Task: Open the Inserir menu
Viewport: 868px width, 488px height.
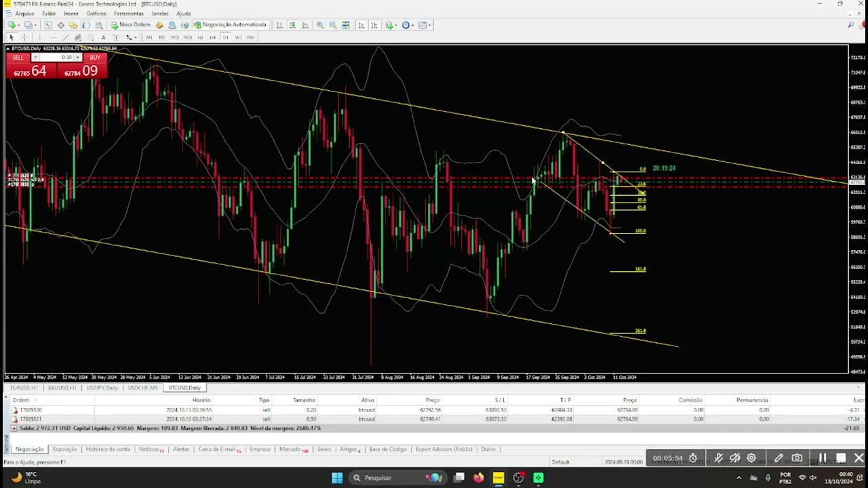Action: click(x=71, y=14)
